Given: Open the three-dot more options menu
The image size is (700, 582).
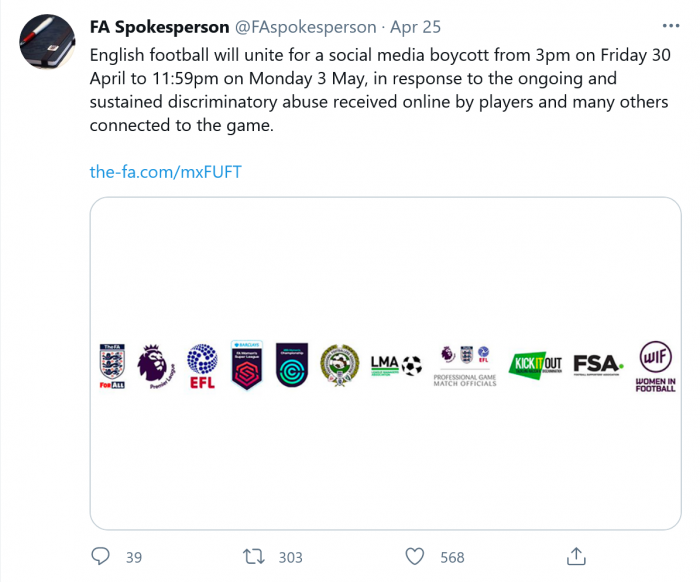Looking at the screenshot, I should point(669,26).
